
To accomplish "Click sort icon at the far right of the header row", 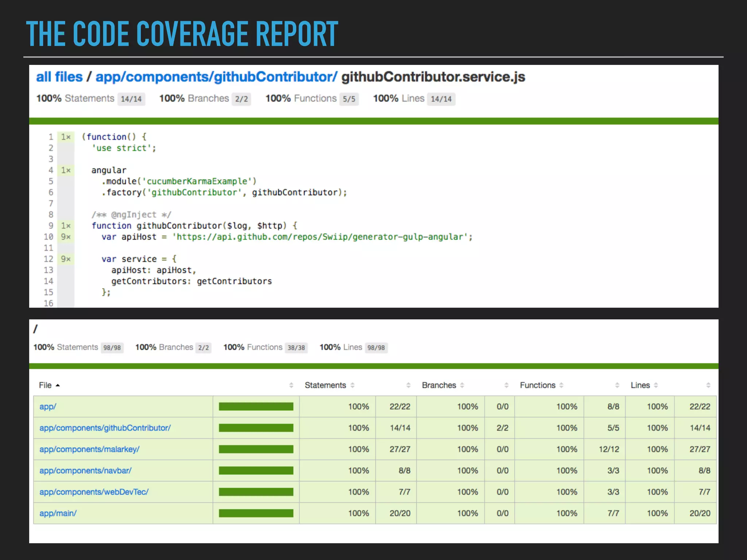I will click(x=708, y=385).
